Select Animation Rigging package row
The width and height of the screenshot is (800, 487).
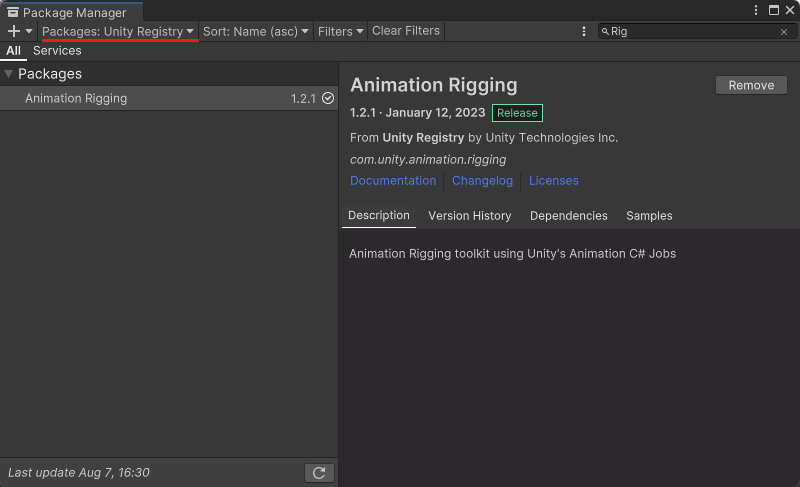click(x=169, y=98)
